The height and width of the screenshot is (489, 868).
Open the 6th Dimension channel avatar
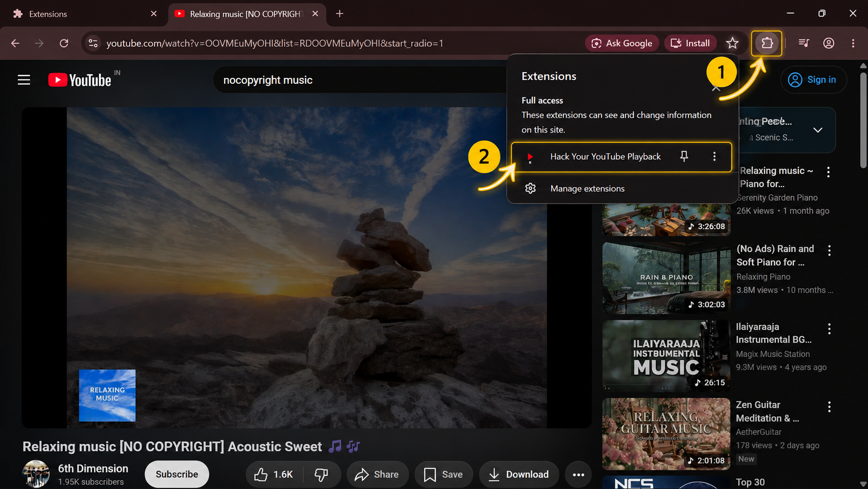tap(36, 474)
